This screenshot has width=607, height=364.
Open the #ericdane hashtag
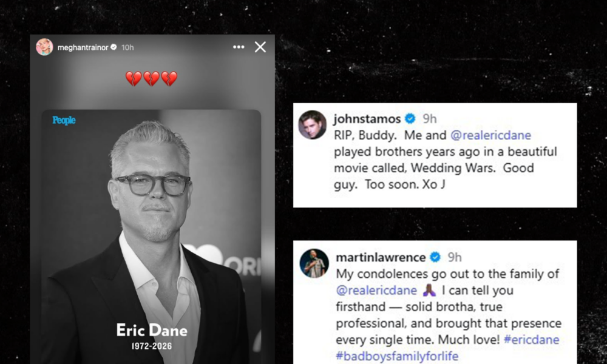[532, 340]
